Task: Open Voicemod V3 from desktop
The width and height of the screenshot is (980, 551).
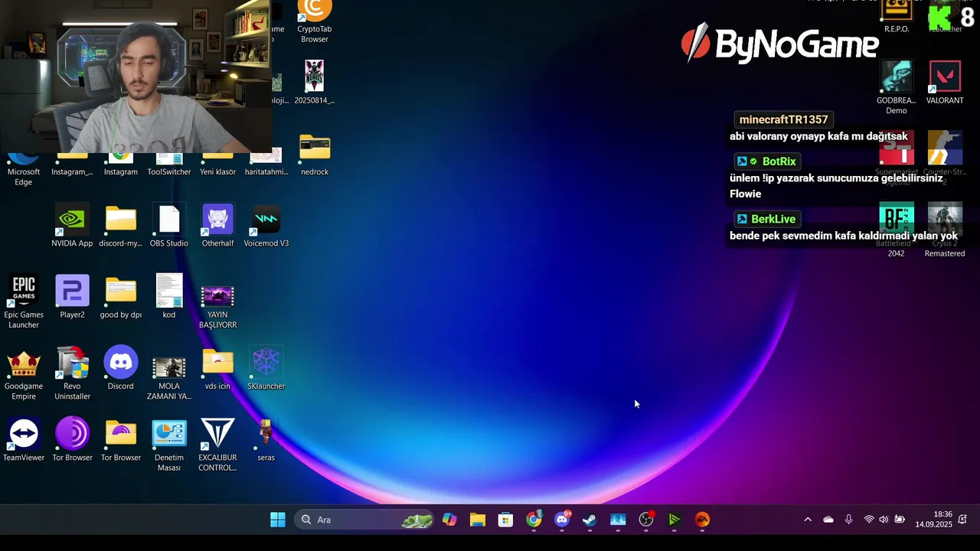Action: [x=266, y=226]
